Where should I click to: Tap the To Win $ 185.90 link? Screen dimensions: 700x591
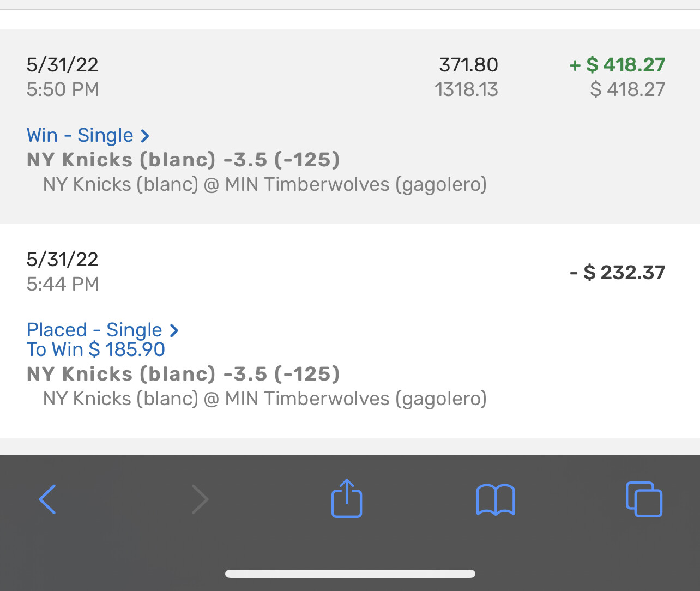(96, 349)
